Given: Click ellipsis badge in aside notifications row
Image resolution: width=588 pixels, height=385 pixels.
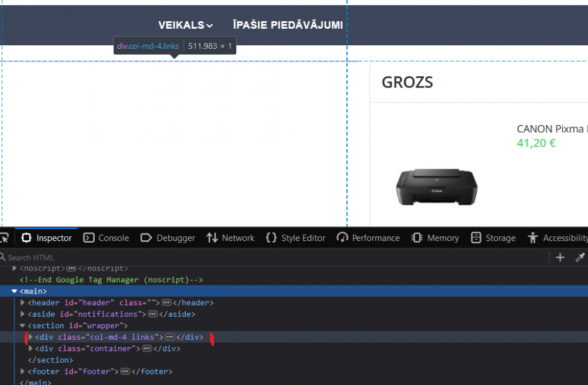Looking at the screenshot, I should coord(153,314).
